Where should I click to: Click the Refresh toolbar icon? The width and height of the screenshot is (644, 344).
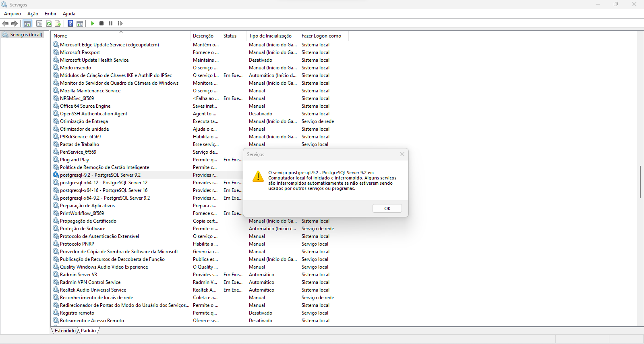(49, 23)
